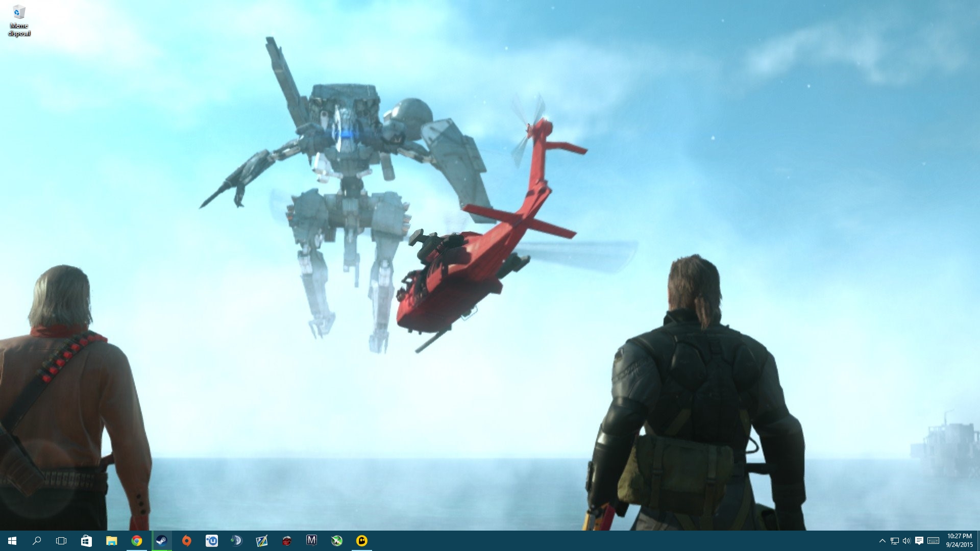Image resolution: width=980 pixels, height=551 pixels.
Task: Show hidden system tray icons
Action: pyautogui.click(x=882, y=541)
